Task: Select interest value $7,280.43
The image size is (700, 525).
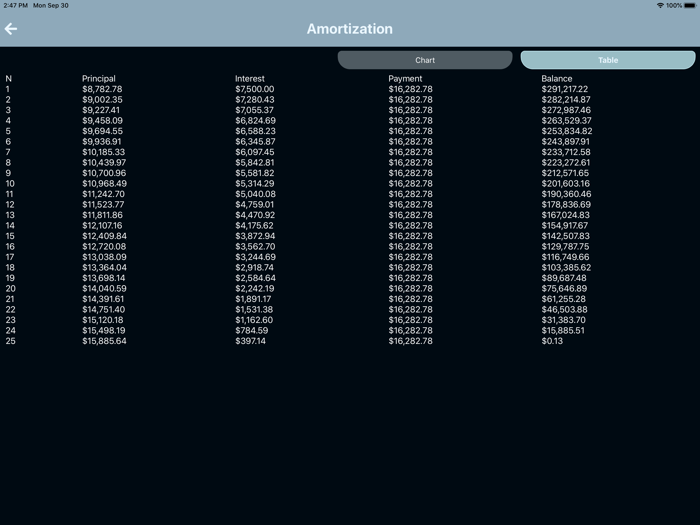Action: (x=254, y=100)
